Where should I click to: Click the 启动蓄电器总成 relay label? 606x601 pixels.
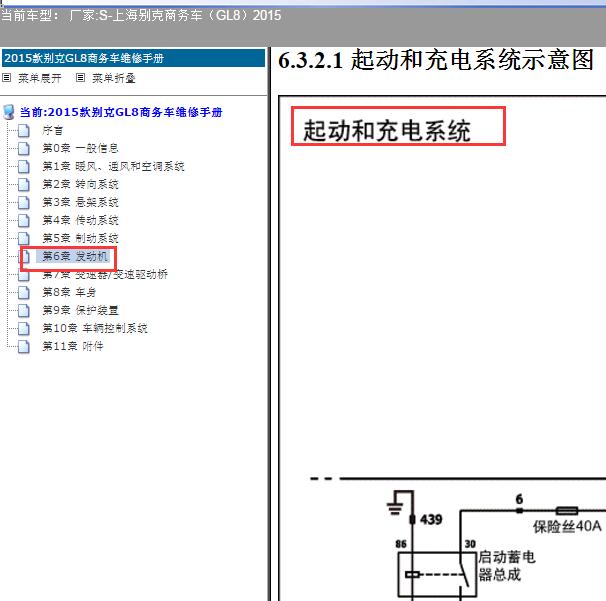click(507, 566)
